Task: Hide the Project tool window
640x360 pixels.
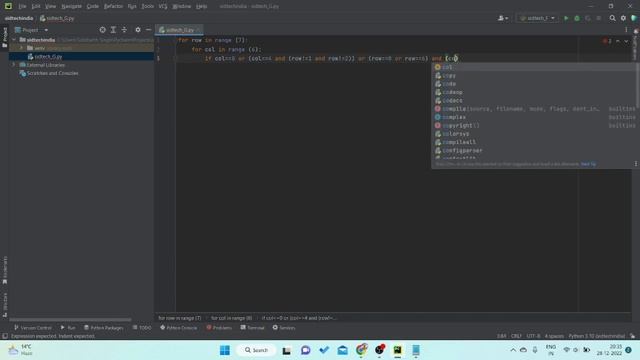Action: (x=149, y=30)
